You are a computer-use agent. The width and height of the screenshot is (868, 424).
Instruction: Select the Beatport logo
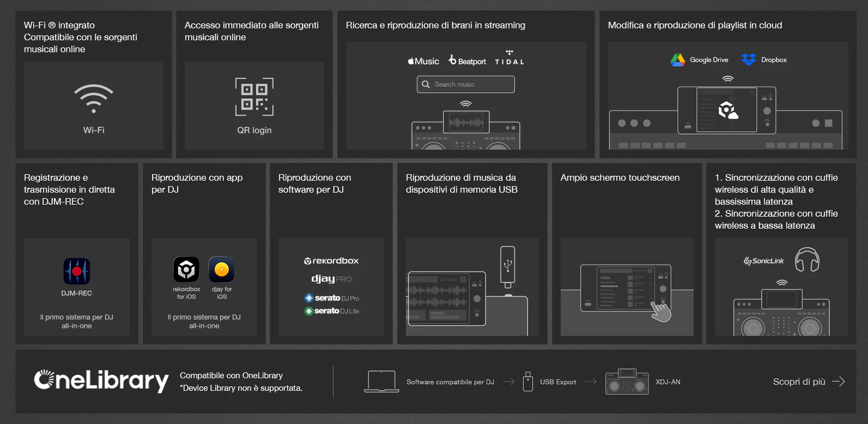468,60
